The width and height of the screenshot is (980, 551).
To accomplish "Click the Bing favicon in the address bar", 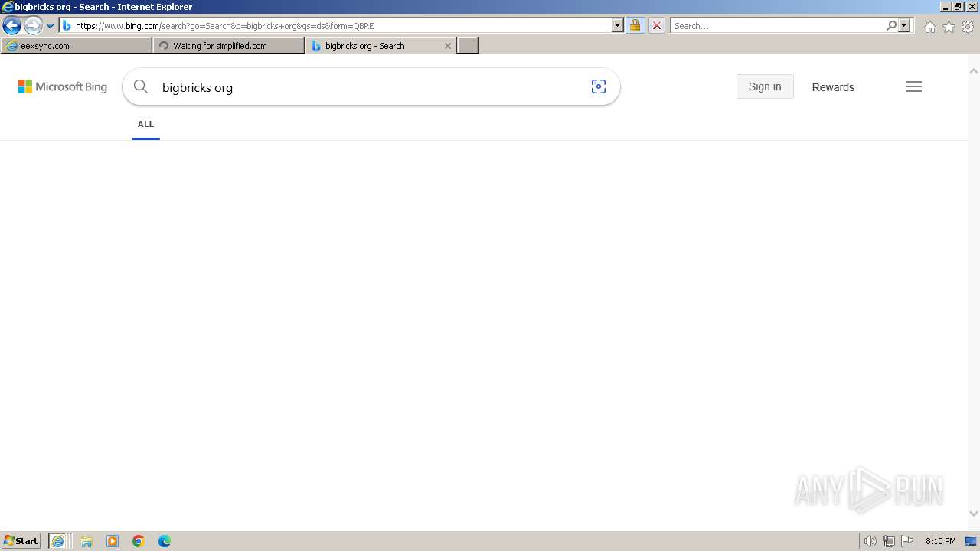I will [67, 26].
